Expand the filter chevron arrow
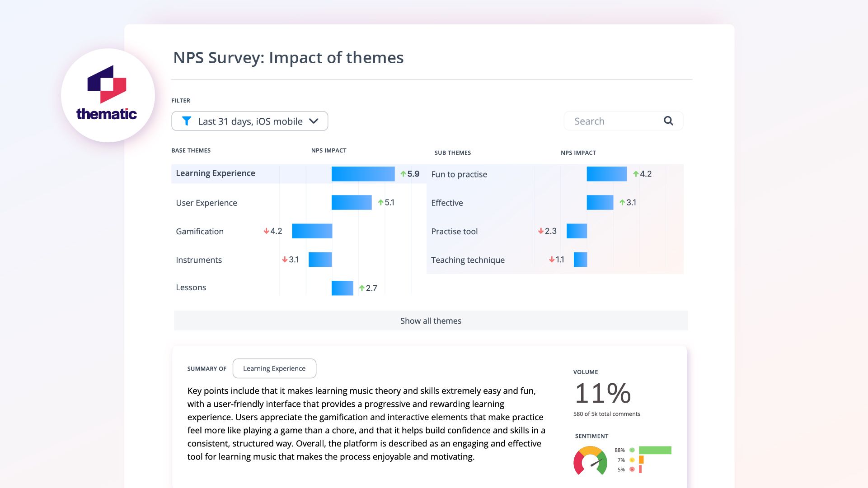The width and height of the screenshot is (868, 488). click(x=313, y=121)
